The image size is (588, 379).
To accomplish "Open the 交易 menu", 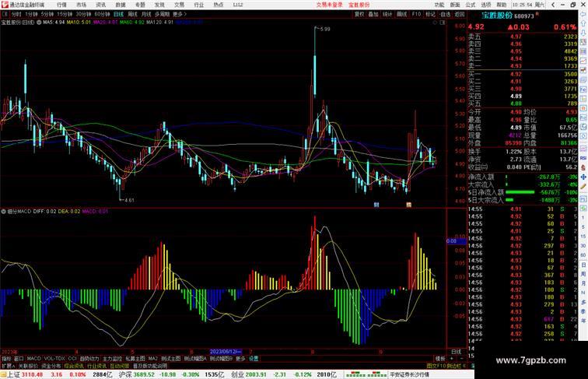I will [179, 5].
